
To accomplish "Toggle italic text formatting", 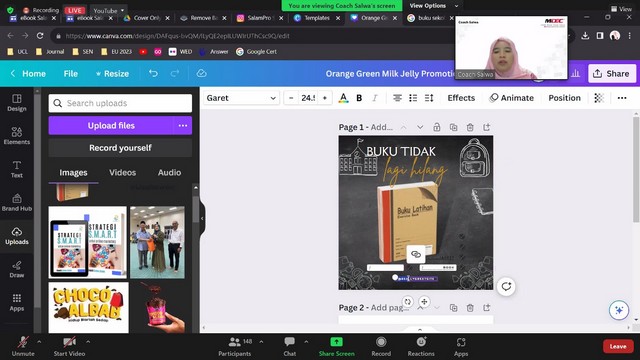I will click(x=375, y=98).
